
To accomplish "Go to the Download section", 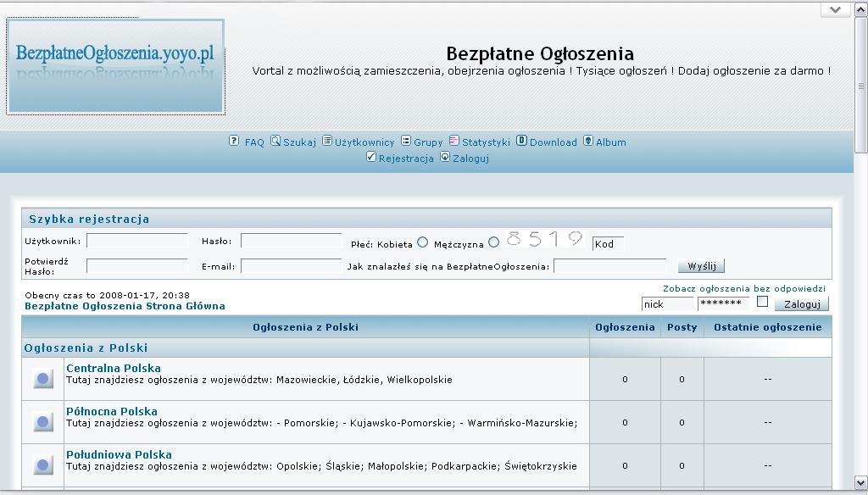I will coord(553,142).
